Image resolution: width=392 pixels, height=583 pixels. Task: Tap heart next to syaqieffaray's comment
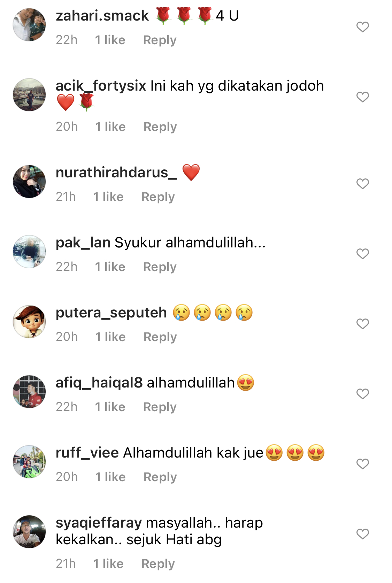click(x=362, y=534)
